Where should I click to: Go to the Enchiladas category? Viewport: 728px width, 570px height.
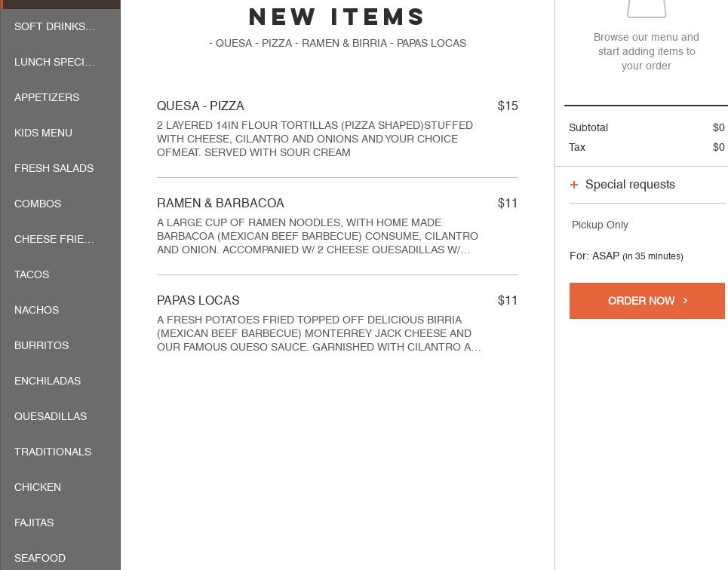pyautogui.click(x=48, y=381)
